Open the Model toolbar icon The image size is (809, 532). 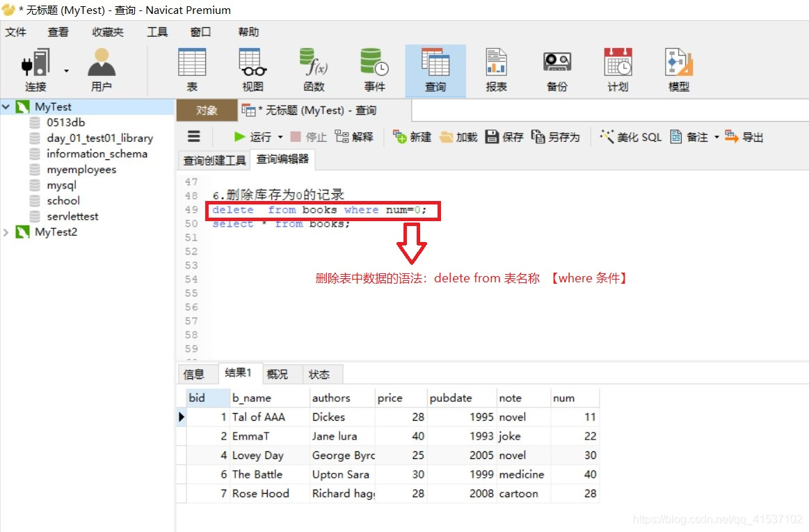coord(679,70)
